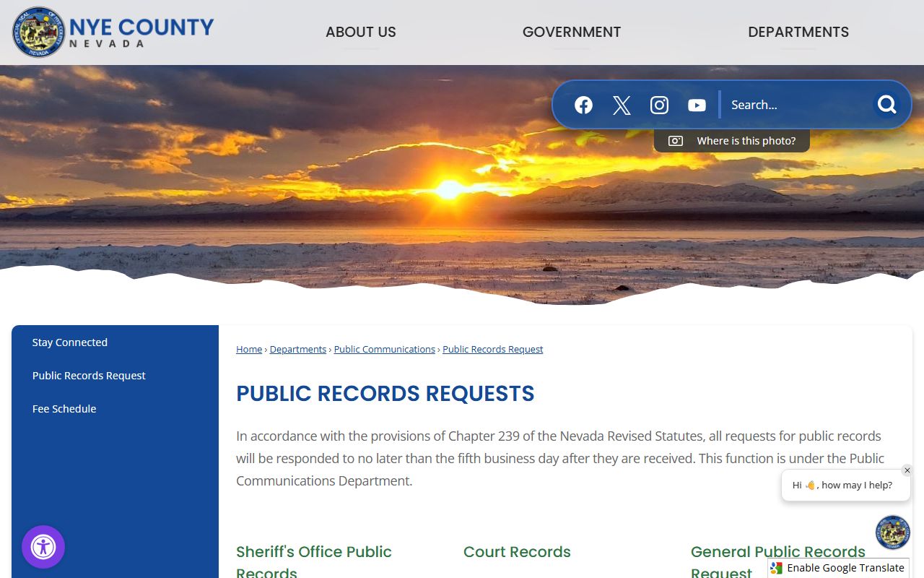
Task: Click the Public Records Requests page title
Action: pos(385,394)
